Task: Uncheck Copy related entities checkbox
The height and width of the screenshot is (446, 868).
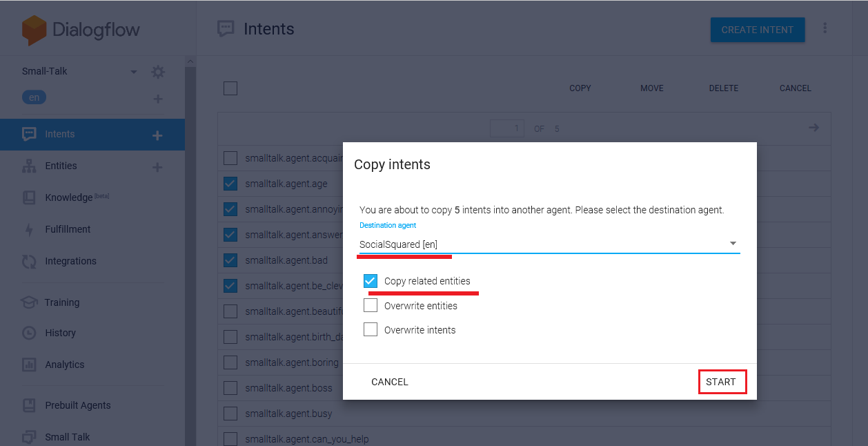Action: [371, 281]
